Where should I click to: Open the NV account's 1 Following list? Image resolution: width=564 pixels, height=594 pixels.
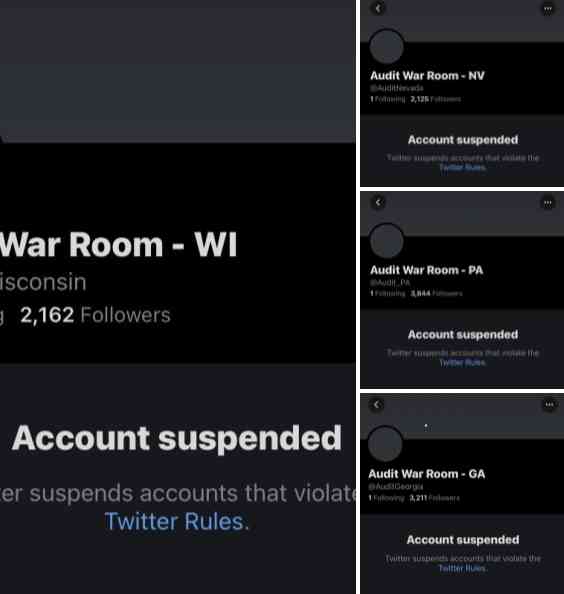click(387, 99)
